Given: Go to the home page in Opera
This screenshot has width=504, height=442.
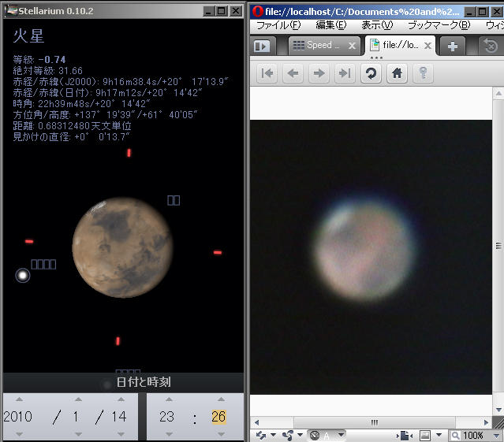Looking at the screenshot, I should pos(398,73).
